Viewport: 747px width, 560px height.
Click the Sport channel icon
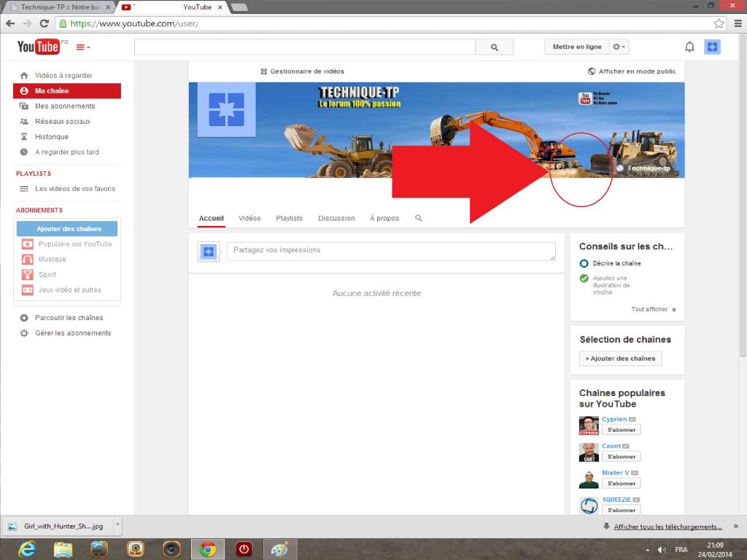pos(28,274)
